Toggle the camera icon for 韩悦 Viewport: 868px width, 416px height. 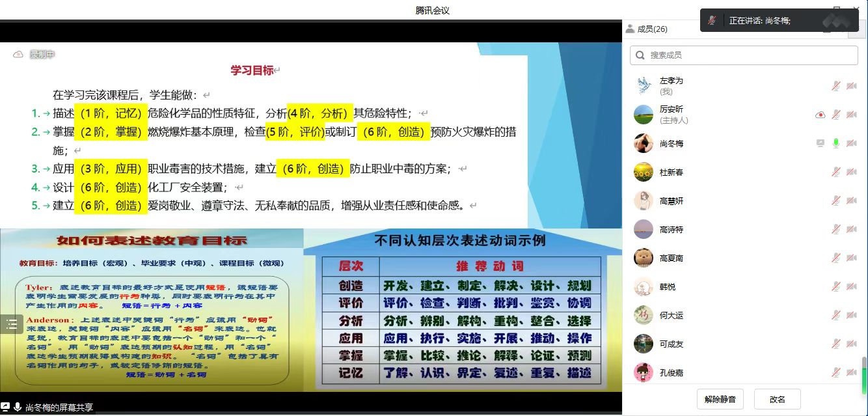tap(851, 286)
